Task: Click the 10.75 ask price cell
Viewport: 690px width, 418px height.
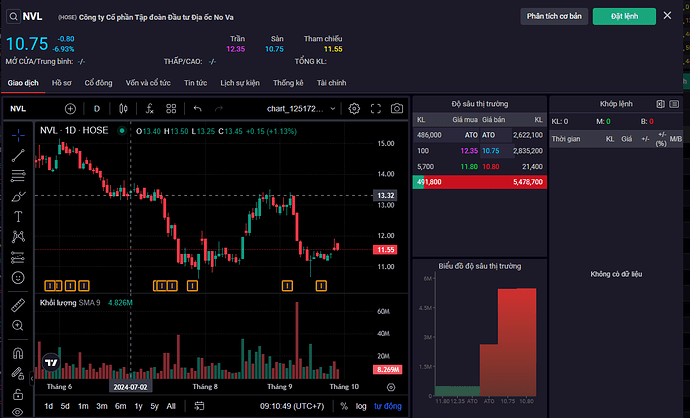Action: 491,151
